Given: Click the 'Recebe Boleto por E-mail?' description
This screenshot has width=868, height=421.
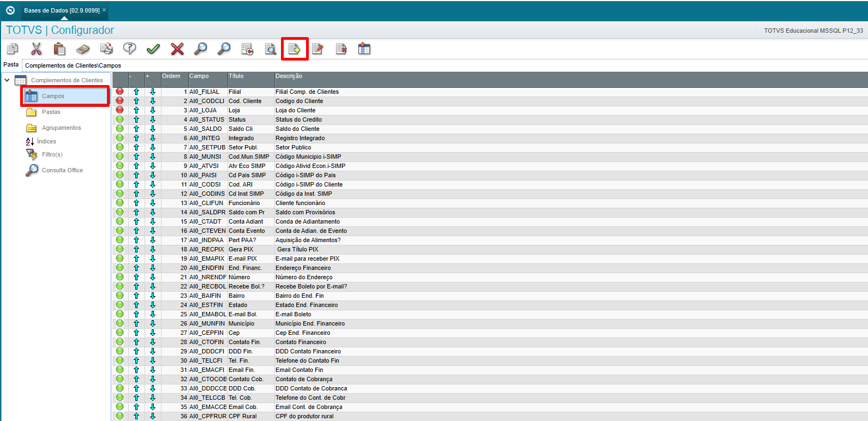Looking at the screenshot, I should [x=311, y=286].
